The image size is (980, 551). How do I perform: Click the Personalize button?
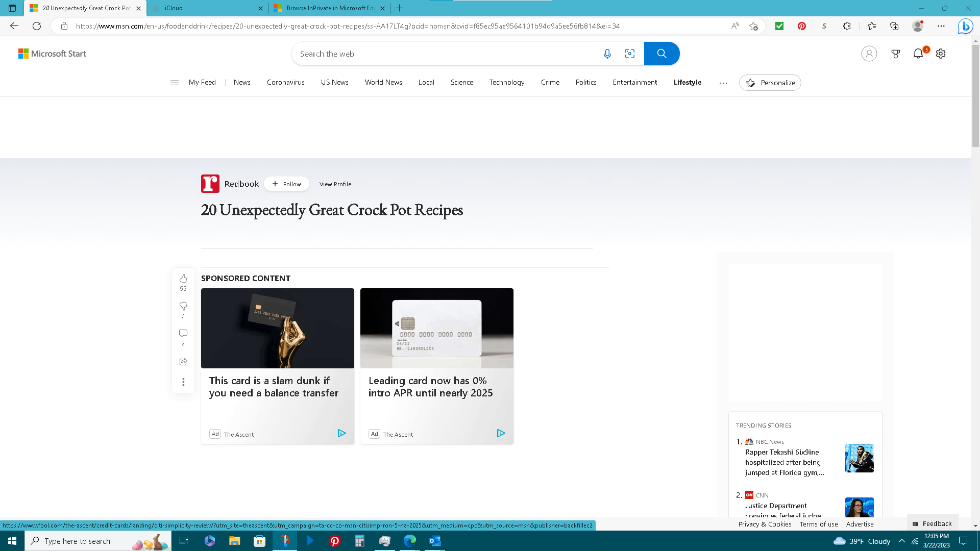[x=770, y=83]
